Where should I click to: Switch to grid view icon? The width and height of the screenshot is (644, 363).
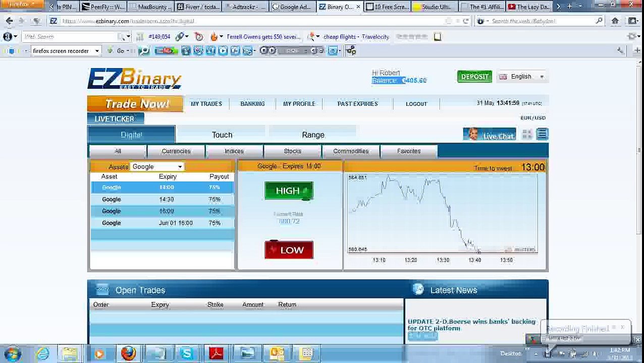pos(527,134)
